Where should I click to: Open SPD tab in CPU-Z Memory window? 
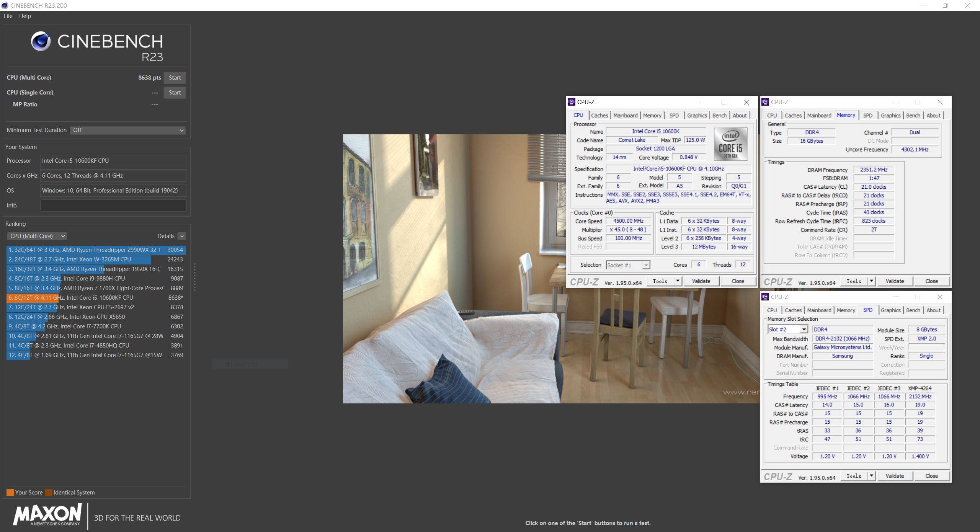point(868,116)
